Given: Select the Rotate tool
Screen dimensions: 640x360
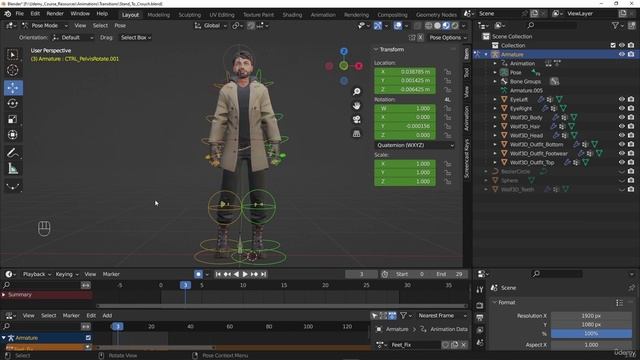Looking at the screenshot, I should (x=13, y=103).
